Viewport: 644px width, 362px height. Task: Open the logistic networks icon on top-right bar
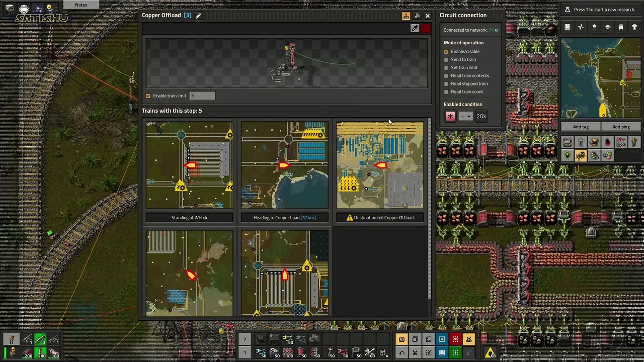coord(594,27)
